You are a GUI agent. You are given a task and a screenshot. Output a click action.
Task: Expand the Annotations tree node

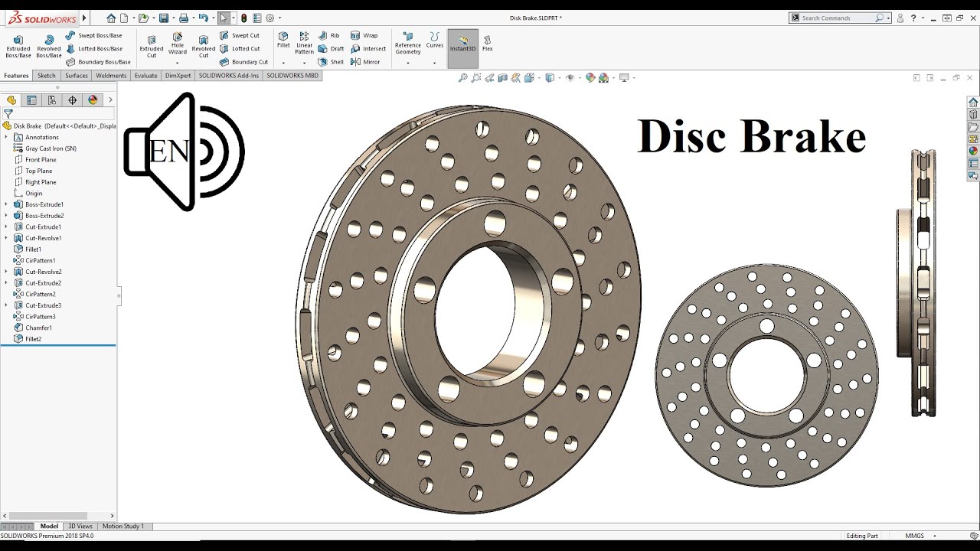(x=6, y=137)
